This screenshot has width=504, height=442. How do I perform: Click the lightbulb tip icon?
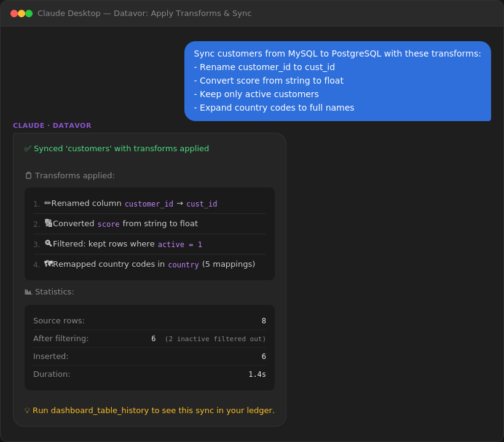click(26, 410)
